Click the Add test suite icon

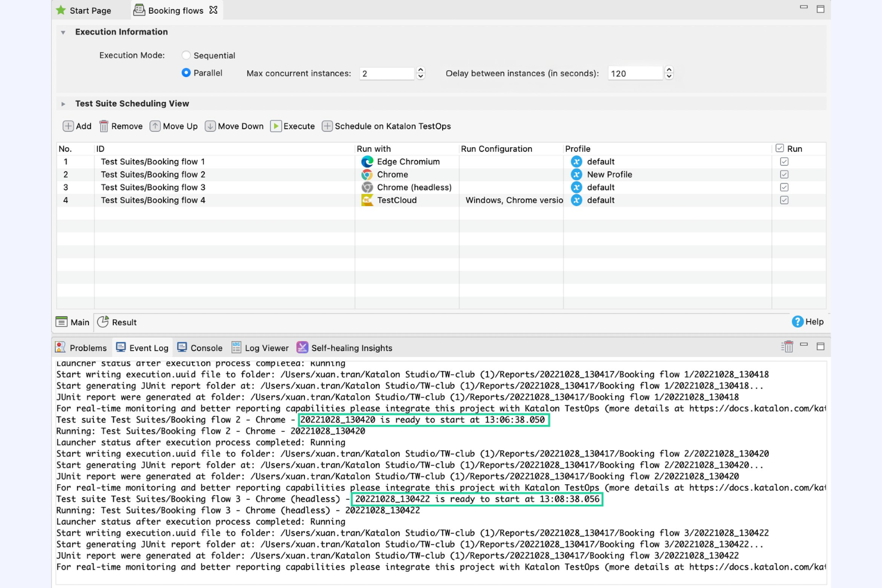tap(69, 126)
